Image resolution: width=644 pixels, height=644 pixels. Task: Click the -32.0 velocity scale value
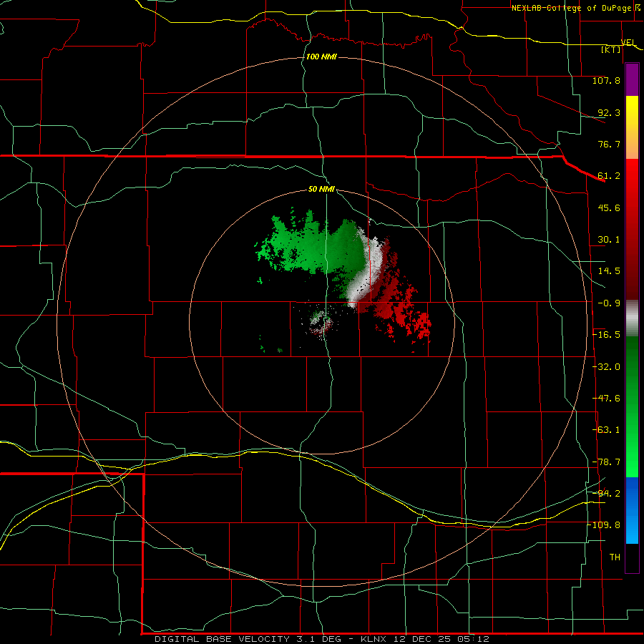606,367
